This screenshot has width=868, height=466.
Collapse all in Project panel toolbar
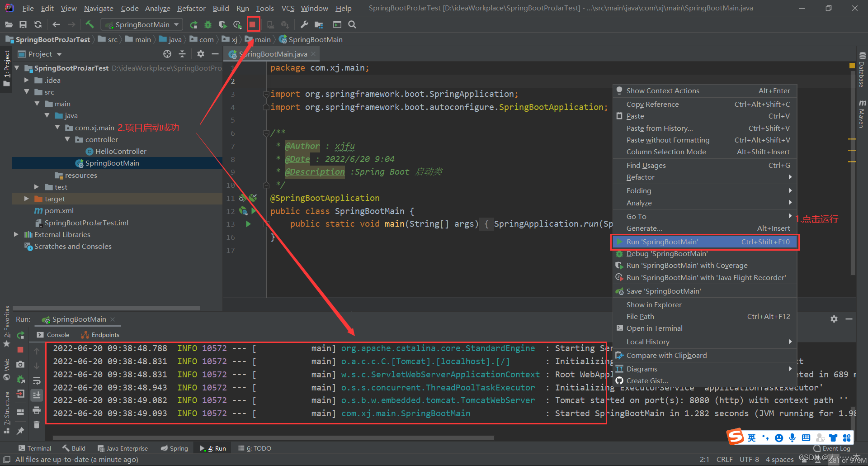182,54
